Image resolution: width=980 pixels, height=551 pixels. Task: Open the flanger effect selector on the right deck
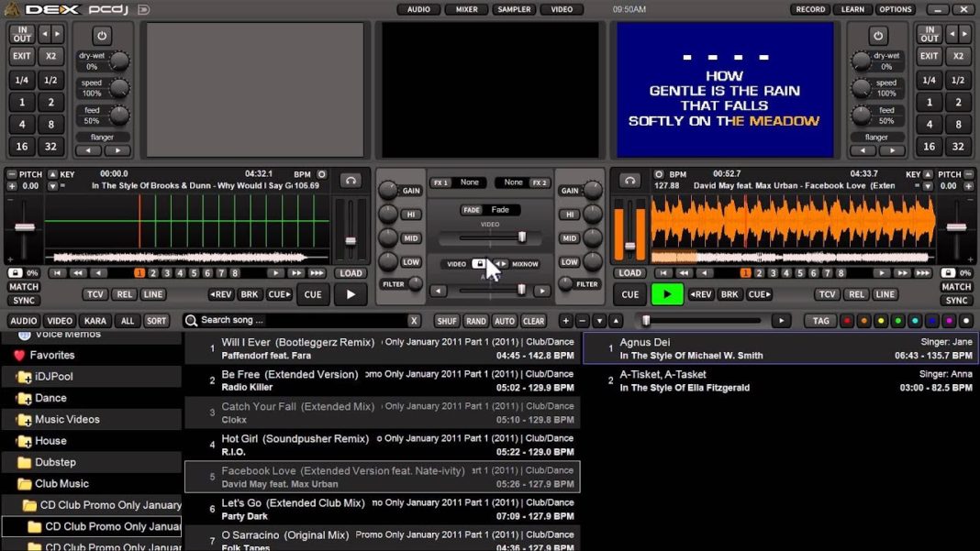[x=876, y=136]
